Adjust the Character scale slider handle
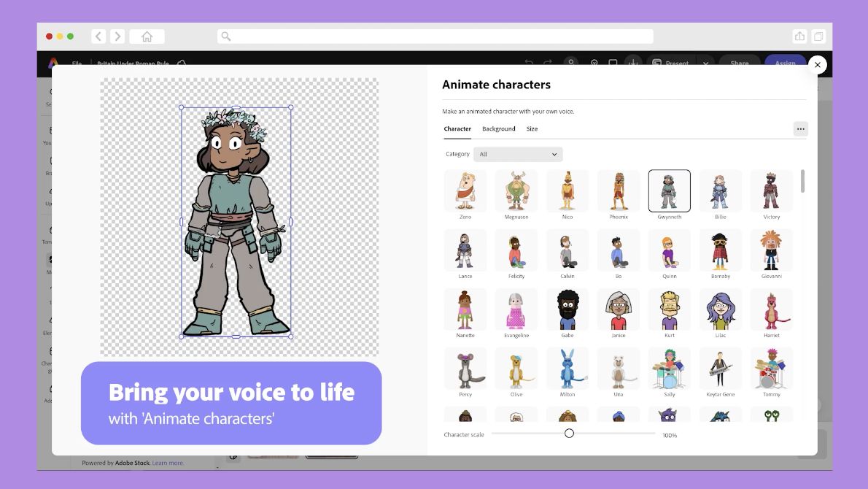The width and height of the screenshot is (868, 489). [569, 434]
